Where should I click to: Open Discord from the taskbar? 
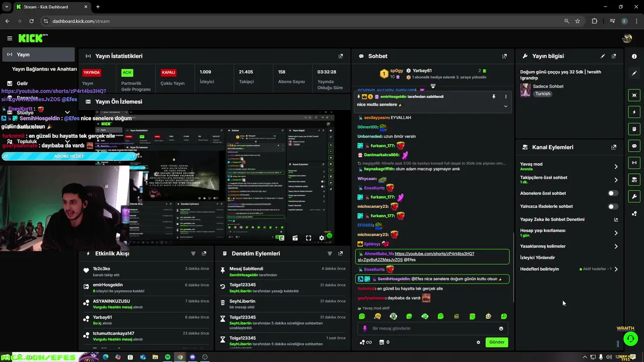coord(192,357)
